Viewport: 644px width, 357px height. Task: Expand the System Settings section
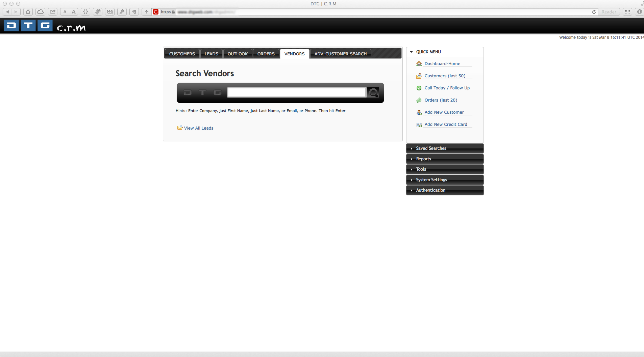pyautogui.click(x=445, y=180)
